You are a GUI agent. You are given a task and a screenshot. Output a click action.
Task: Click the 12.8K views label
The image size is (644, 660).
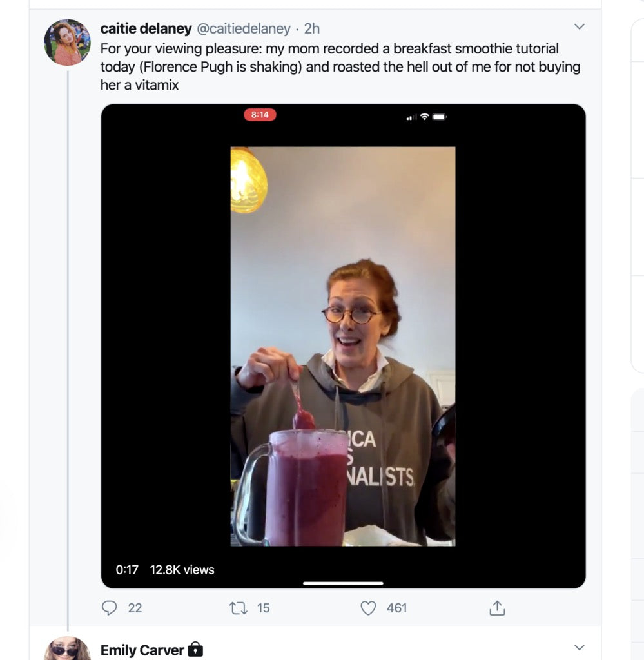pos(182,570)
